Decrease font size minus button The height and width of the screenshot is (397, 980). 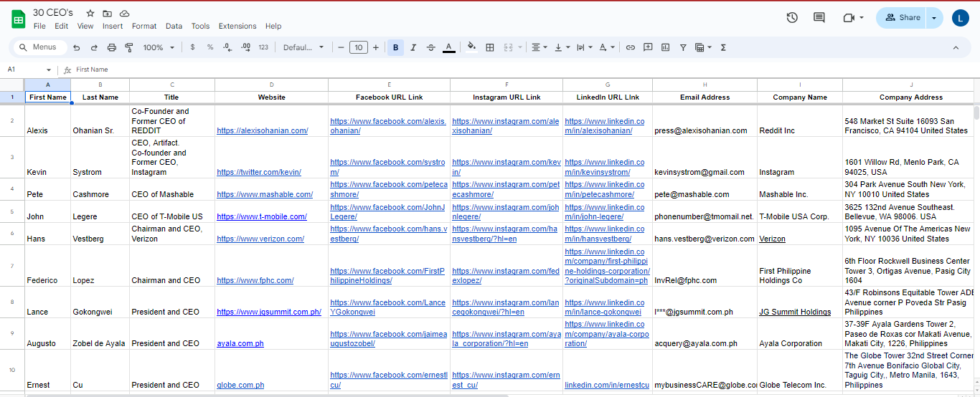pyautogui.click(x=341, y=47)
